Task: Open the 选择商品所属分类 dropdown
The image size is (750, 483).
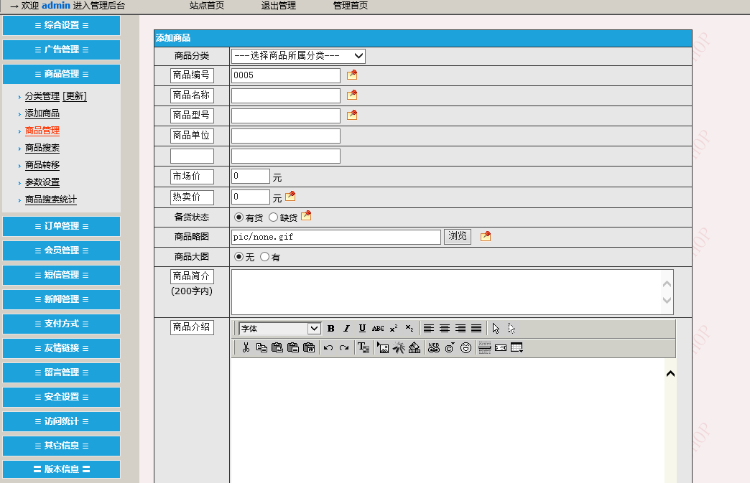Action: tap(298, 56)
